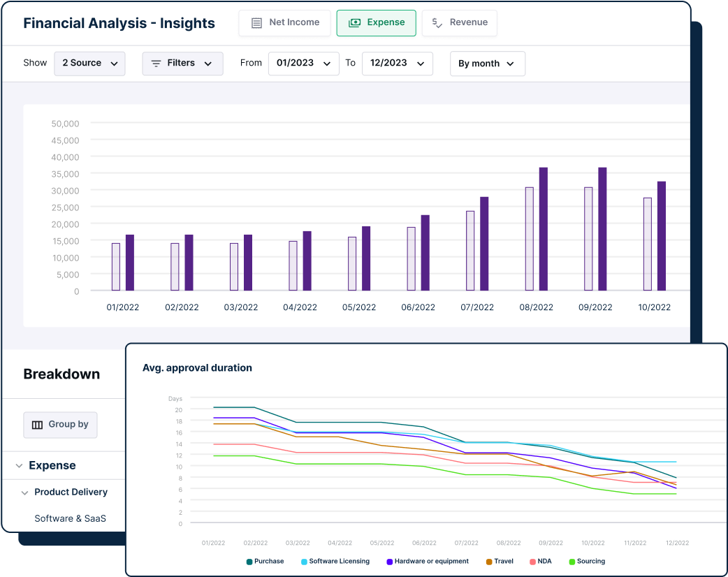Click the Sourcing legend color swatch
This screenshot has height=577, width=728.
[572, 562]
